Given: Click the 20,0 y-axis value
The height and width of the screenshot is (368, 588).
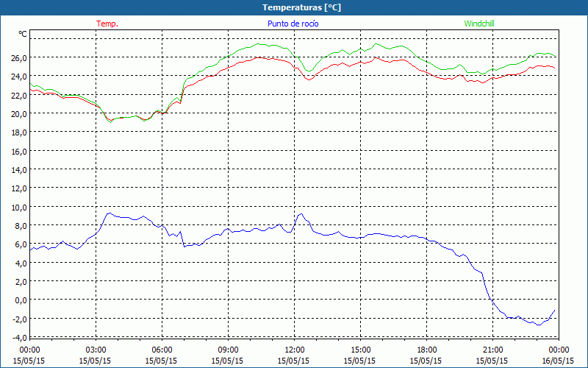Looking at the screenshot, I should [19, 114].
